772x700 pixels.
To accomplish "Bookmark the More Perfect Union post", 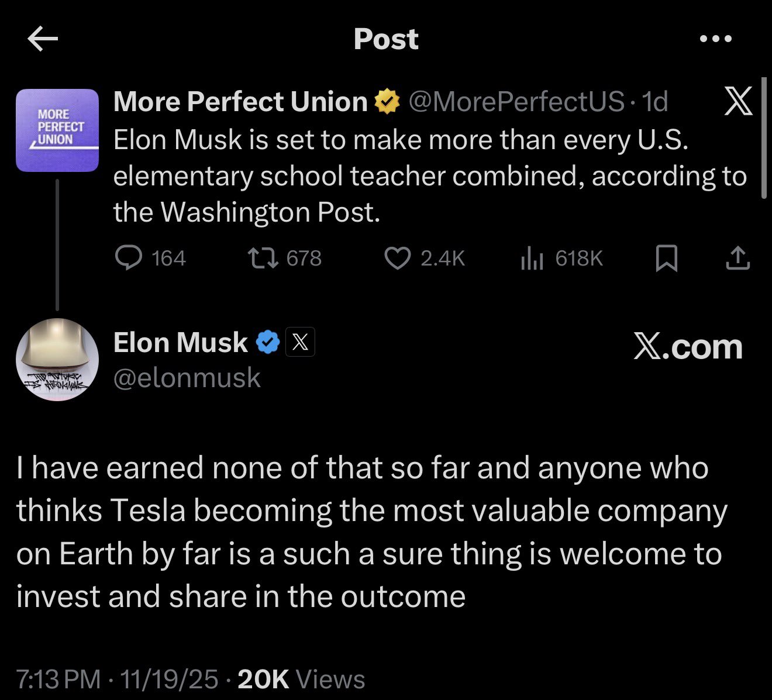I will tap(666, 258).
